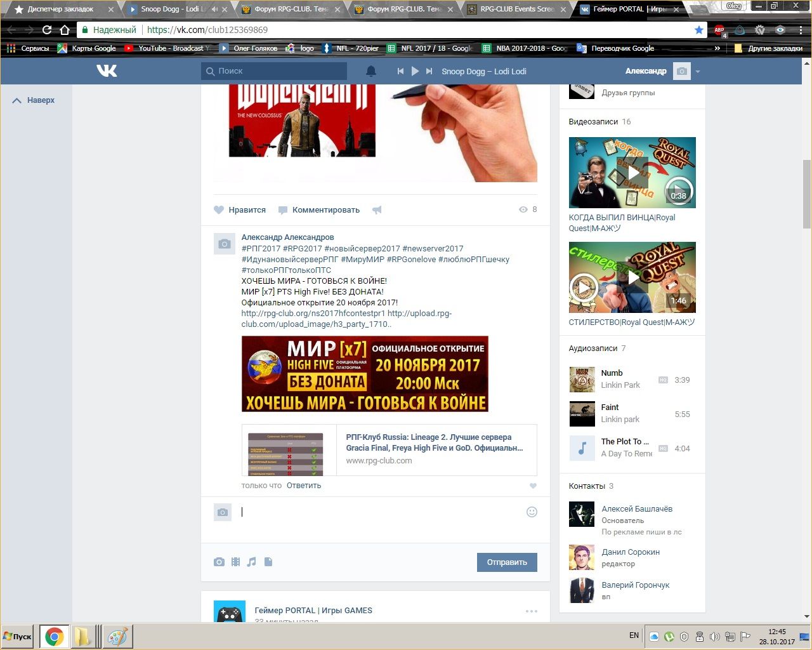This screenshot has width=812, height=650.
Task: Play the Faint track by Linkin park
Action: (x=582, y=414)
